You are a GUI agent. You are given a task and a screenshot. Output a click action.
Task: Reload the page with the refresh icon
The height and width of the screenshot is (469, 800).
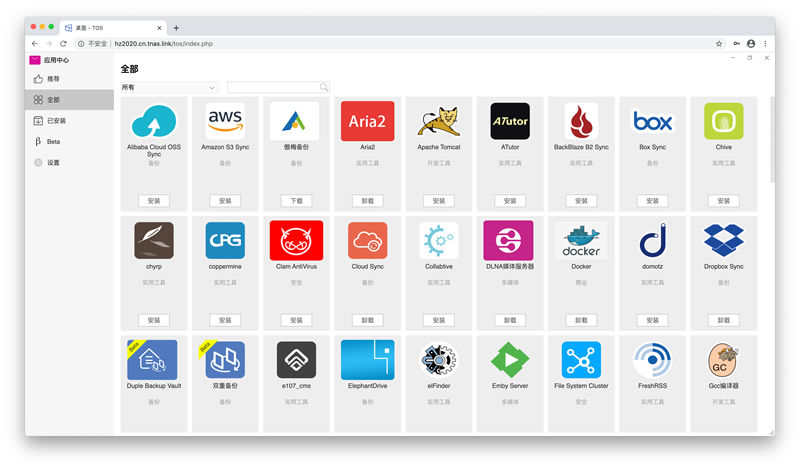[x=63, y=44]
